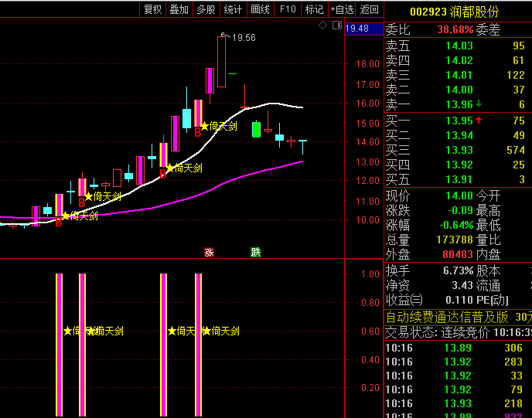The image size is (532, 418).
Task: Add stock to watchlist with +自选
Action: click(342, 9)
